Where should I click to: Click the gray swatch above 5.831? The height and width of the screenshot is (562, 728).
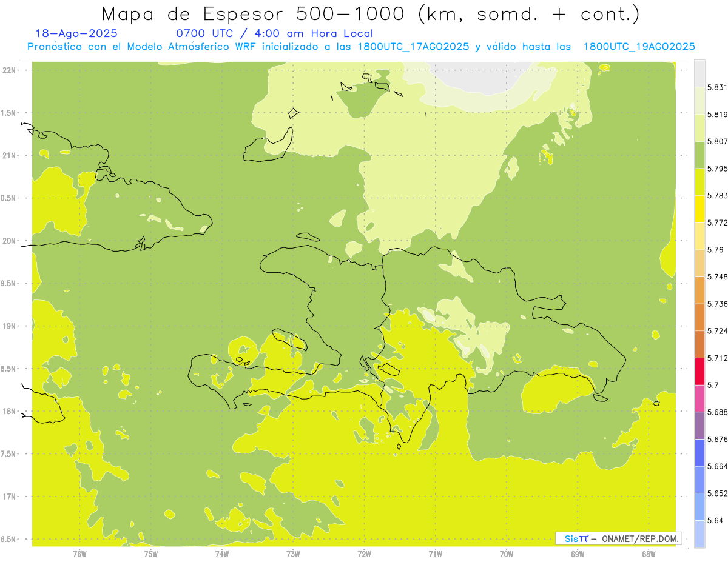699,73
